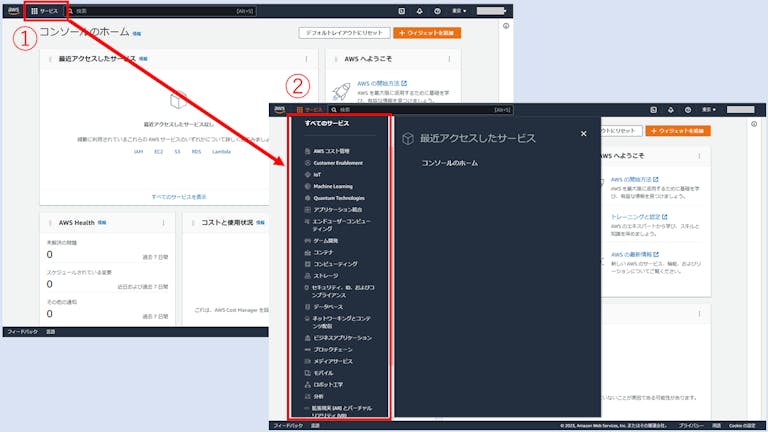
Task: Select Customer Enablement category
Action: 334,163
